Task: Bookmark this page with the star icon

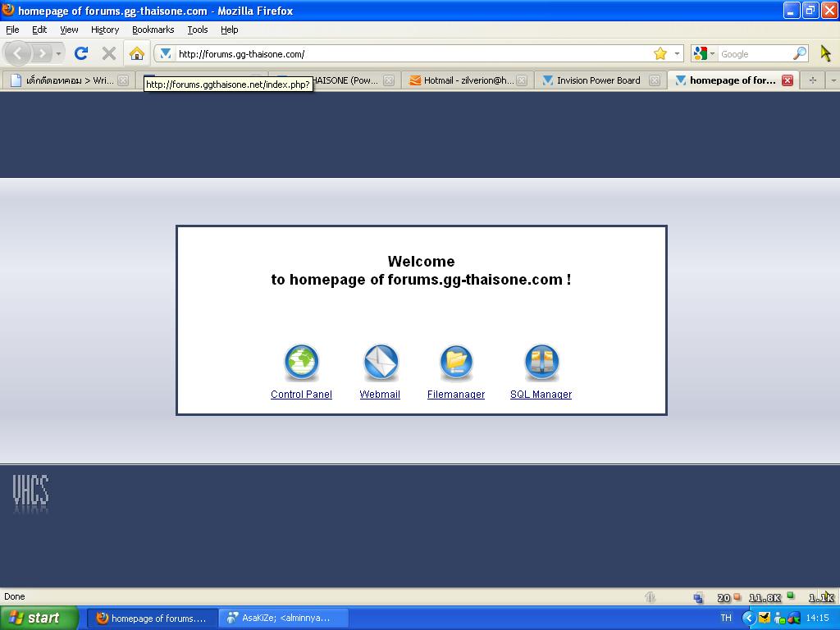Action: [x=660, y=53]
